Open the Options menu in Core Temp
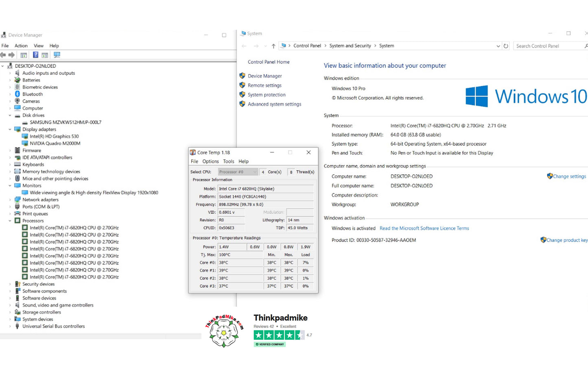Image resolution: width=588 pixels, height=369 pixels. pos(210,161)
